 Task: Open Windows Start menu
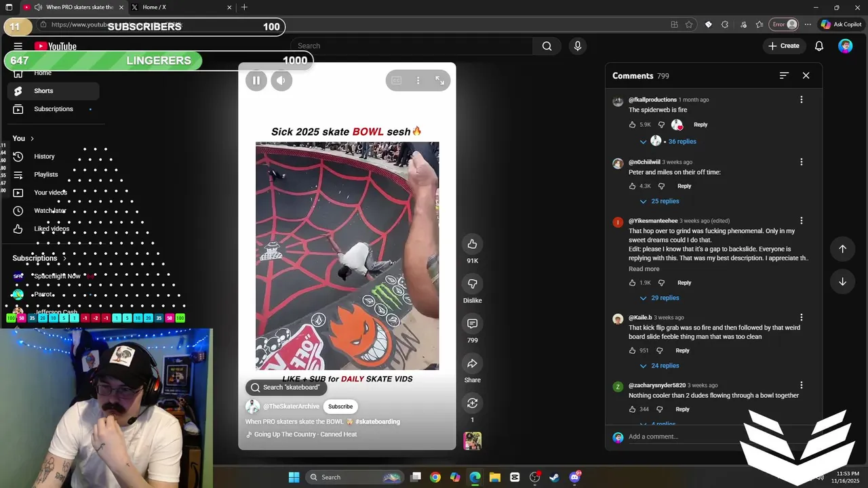click(x=294, y=477)
